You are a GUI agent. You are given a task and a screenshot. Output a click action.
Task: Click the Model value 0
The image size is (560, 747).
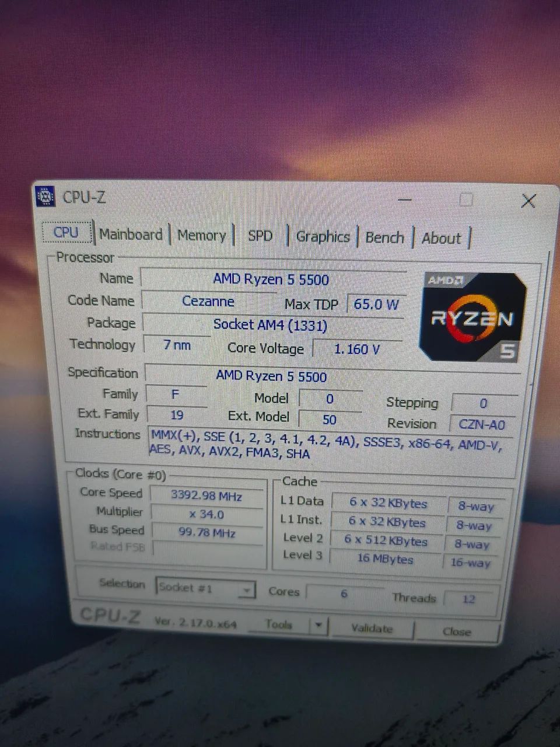tap(330, 399)
